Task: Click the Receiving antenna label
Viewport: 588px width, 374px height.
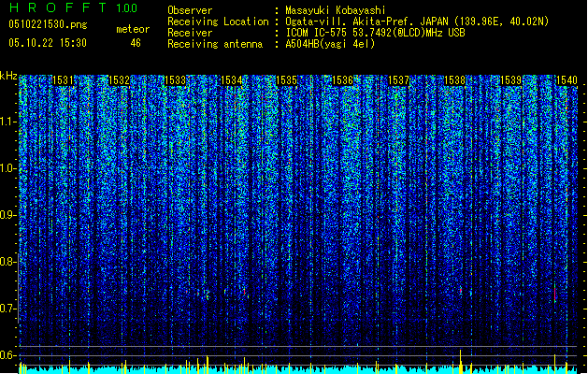Action: (x=215, y=44)
